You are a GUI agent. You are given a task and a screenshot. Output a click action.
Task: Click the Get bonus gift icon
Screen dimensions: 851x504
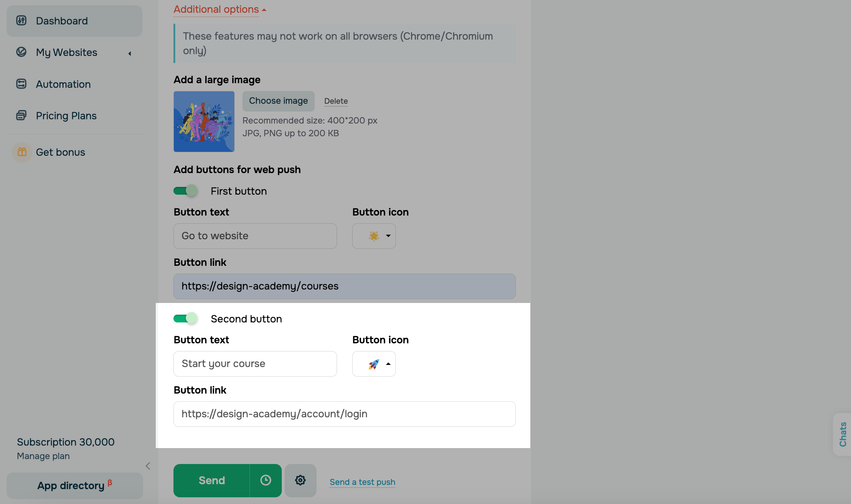pos(22,152)
